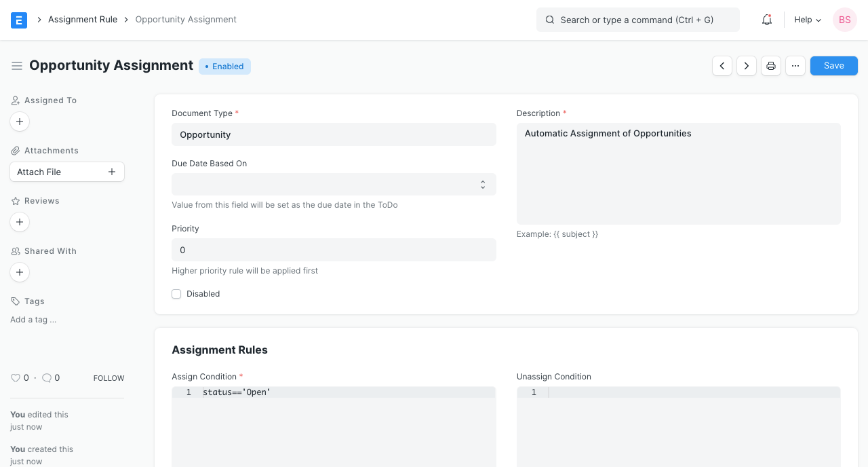The height and width of the screenshot is (467, 868).
Task: Click the ERPNext home logo icon
Action: click(19, 20)
